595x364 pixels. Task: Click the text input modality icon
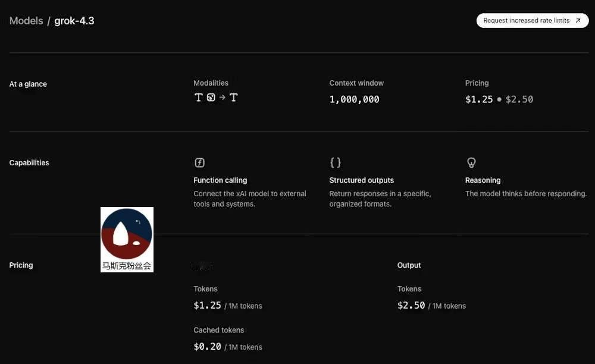pos(199,98)
